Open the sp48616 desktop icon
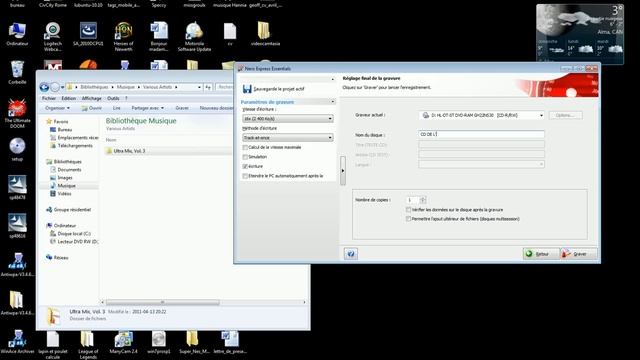Image resolution: width=640 pixels, height=360 pixels. pyautogui.click(x=17, y=226)
